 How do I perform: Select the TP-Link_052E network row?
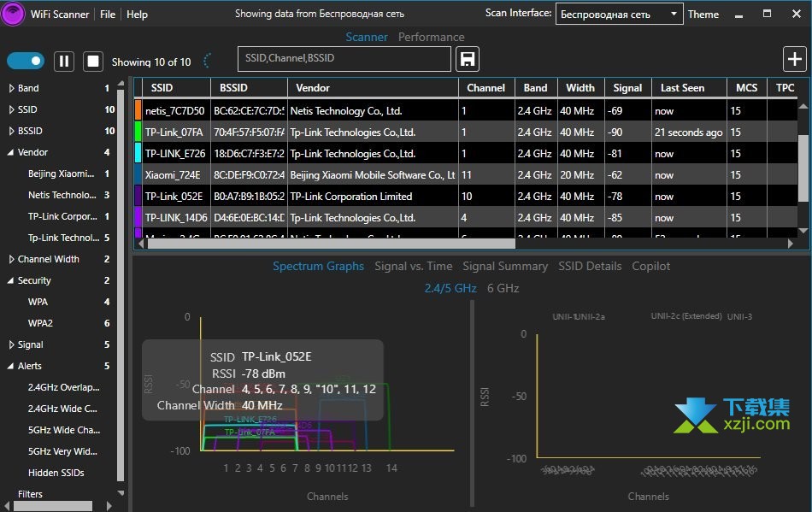[x=466, y=196]
